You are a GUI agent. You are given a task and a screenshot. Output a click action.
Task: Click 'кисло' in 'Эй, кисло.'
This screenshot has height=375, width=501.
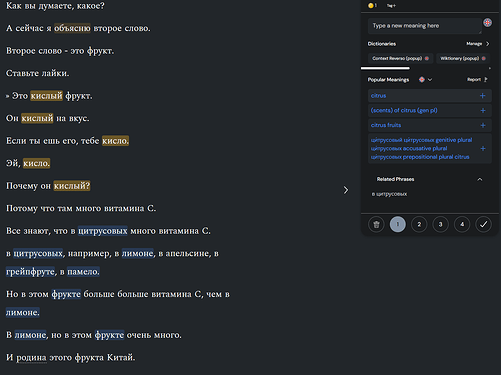(x=36, y=163)
